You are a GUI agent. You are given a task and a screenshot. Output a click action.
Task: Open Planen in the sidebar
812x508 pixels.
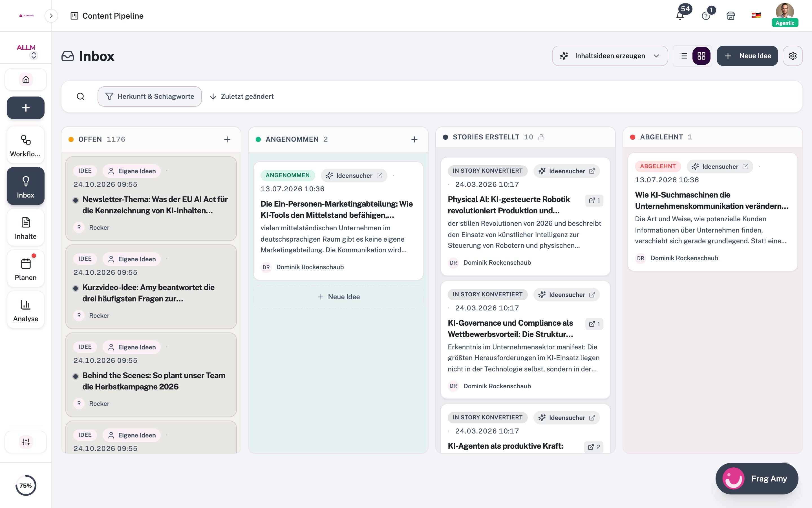point(26,269)
